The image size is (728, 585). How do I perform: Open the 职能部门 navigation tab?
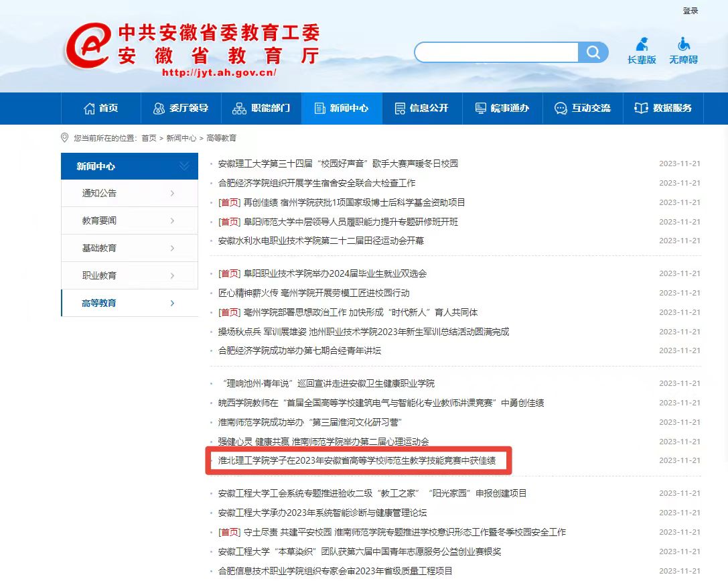pyautogui.click(x=262, y=109)
